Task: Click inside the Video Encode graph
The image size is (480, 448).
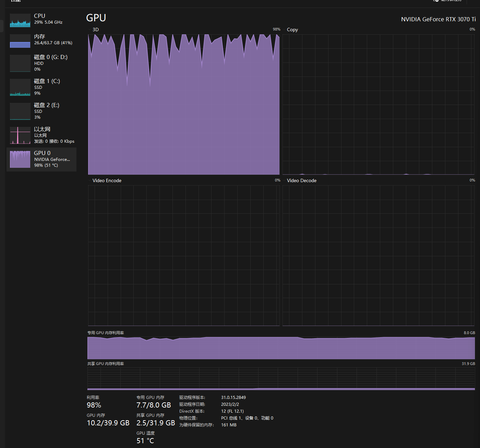Action: coord(184,256)
